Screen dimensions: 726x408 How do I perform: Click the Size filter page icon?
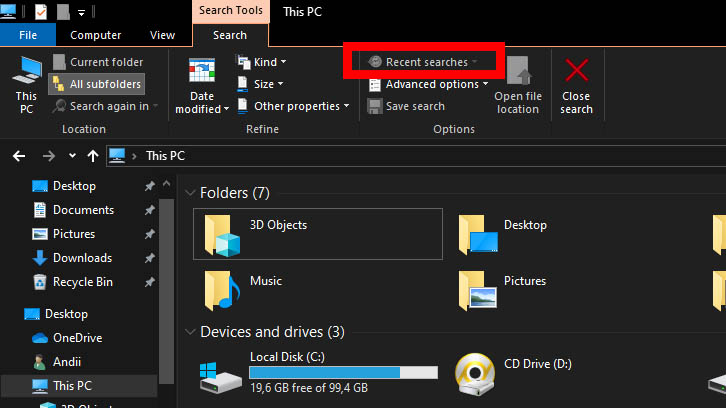coord(243,83)
